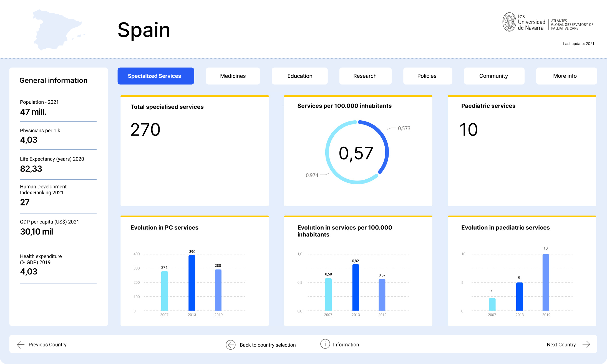
Task: Click the circled back arrow icon
Action: [230, 345]
